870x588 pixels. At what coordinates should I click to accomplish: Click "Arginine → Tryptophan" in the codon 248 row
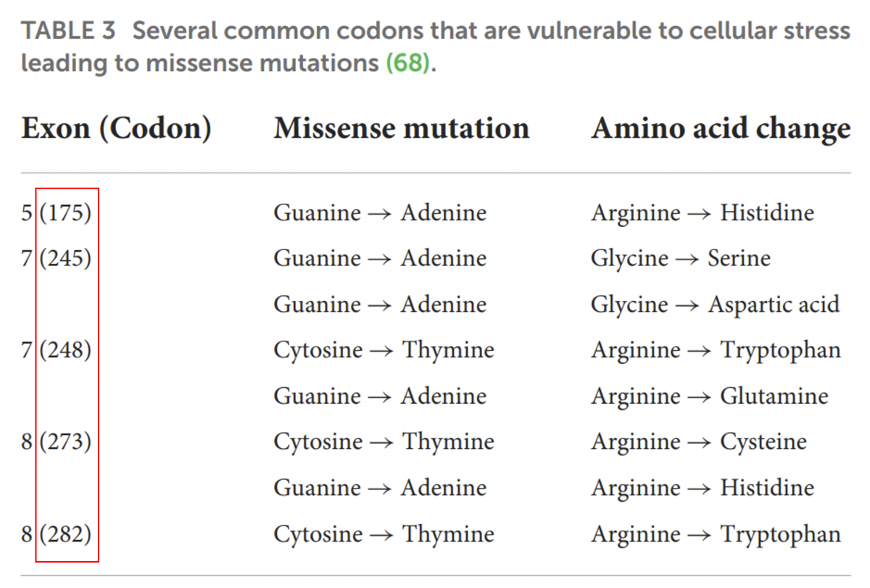coord(716,351)
